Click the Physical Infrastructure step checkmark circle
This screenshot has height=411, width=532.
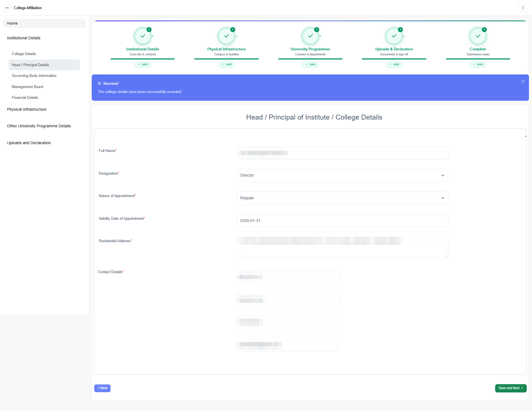point(226,36)
